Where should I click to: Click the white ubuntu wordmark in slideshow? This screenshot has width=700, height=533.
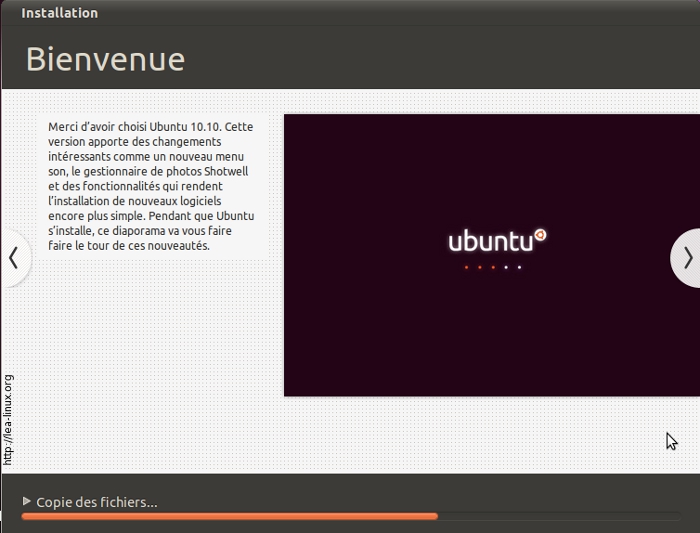click(x=490, y=242)
